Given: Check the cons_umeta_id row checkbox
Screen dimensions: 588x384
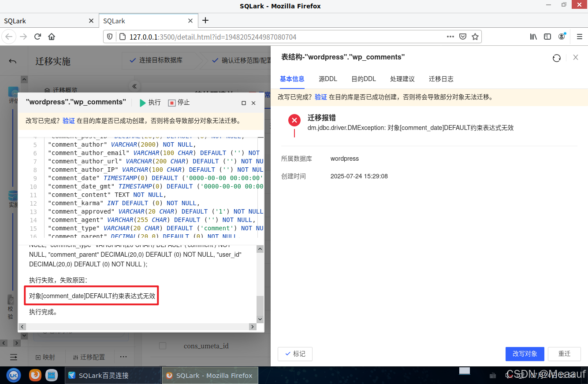Looking at the screenshot, I should click(x=163, y=346).
